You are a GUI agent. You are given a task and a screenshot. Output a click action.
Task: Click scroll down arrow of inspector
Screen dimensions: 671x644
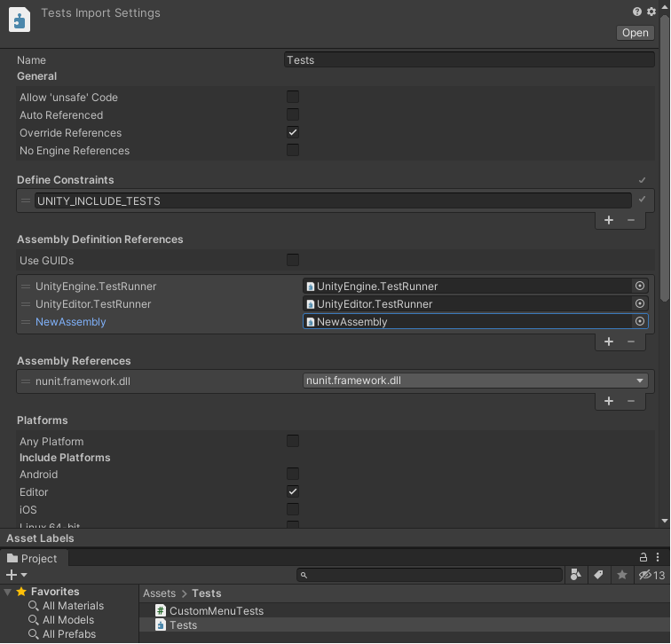pyautogui.click(x=665, y=521)
